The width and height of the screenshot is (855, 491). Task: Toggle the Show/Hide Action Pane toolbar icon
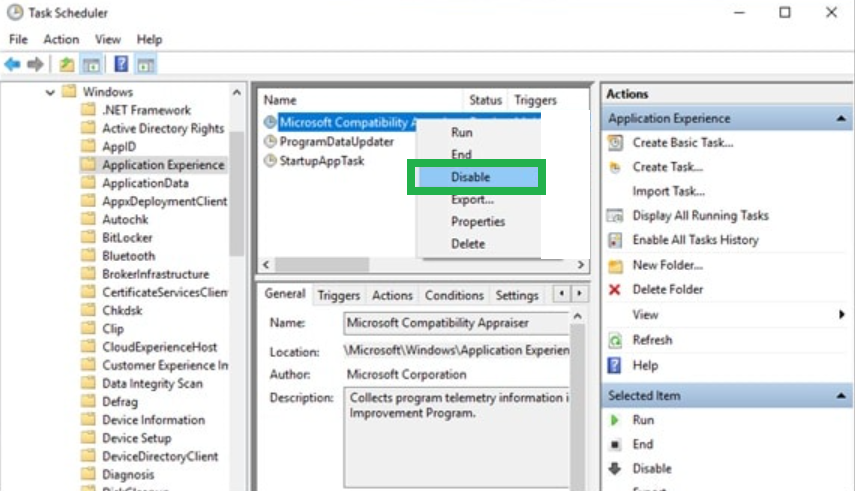[x=146, y=64]
